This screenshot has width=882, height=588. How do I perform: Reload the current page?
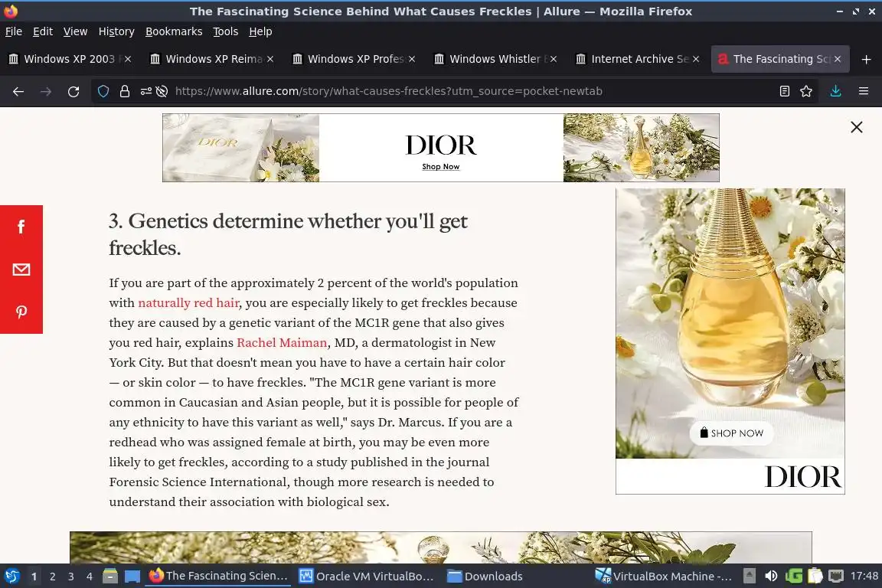click(x=73, y=91)
